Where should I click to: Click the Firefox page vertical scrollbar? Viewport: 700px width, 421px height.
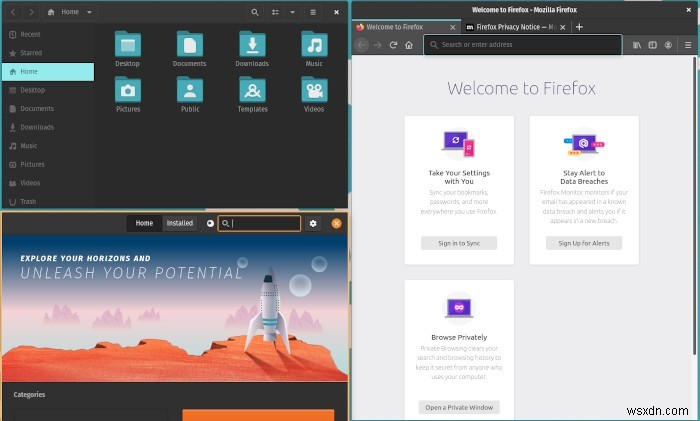(695, 205)
